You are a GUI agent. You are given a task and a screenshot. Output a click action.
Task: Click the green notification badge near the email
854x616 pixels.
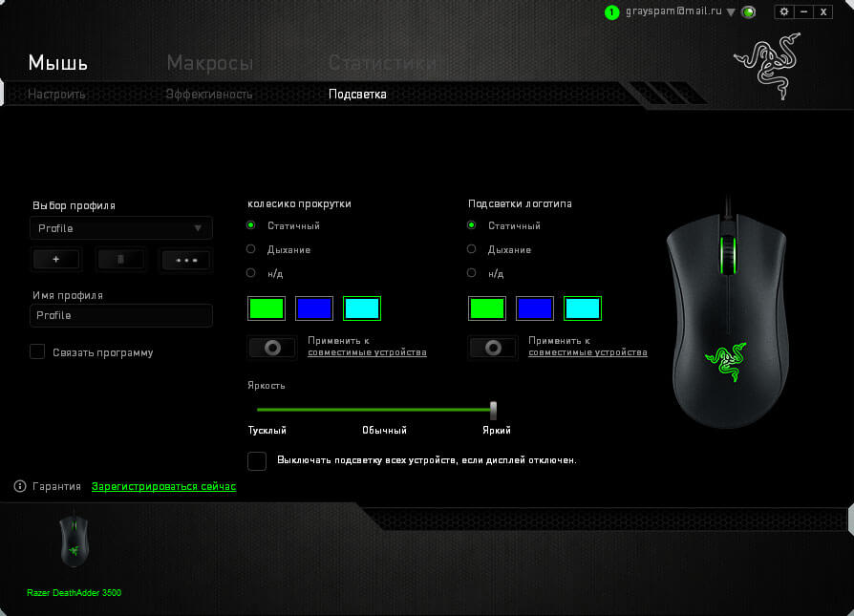(x=610, y=12)
